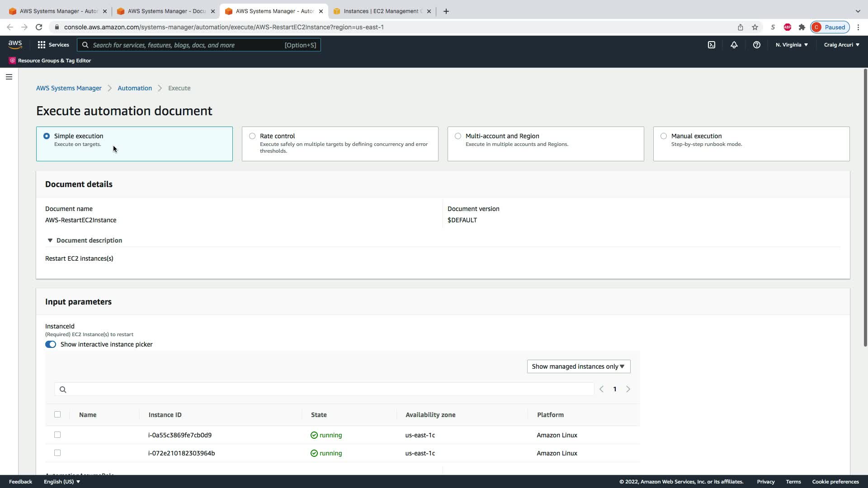Check the box for instance i-0a55c3869fe7cb0d9
This screenshot has width=868, height=488.
coord(57,435)
